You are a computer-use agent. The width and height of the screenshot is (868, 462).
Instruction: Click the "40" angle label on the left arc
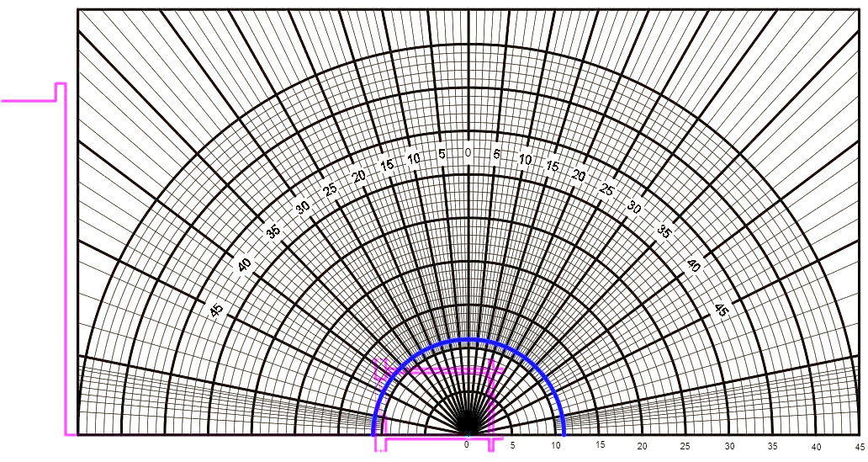[244, 265]
